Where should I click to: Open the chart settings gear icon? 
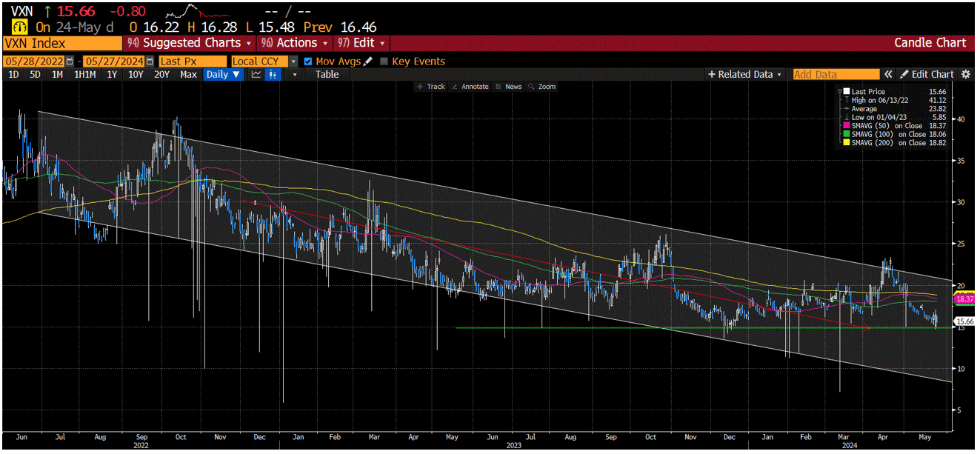tap(966, 74)
